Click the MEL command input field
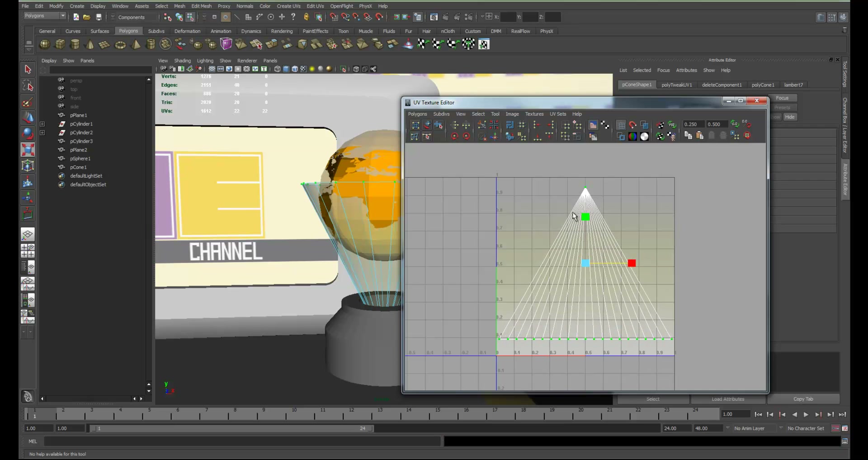The width and height of the screenshot is (868, 460). [x=242, y=441]
